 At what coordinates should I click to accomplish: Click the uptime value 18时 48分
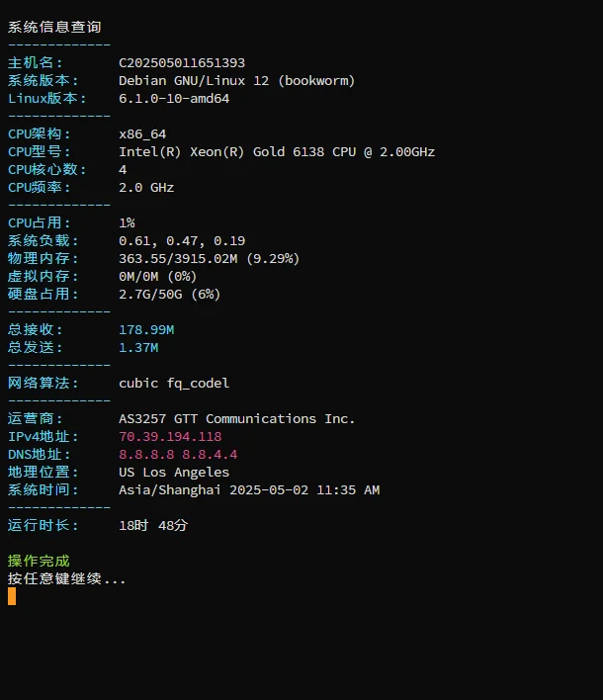point(153,525)
